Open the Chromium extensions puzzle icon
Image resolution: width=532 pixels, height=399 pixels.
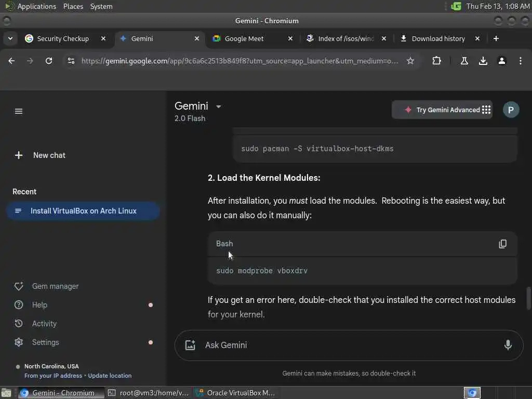pos(436,61)
